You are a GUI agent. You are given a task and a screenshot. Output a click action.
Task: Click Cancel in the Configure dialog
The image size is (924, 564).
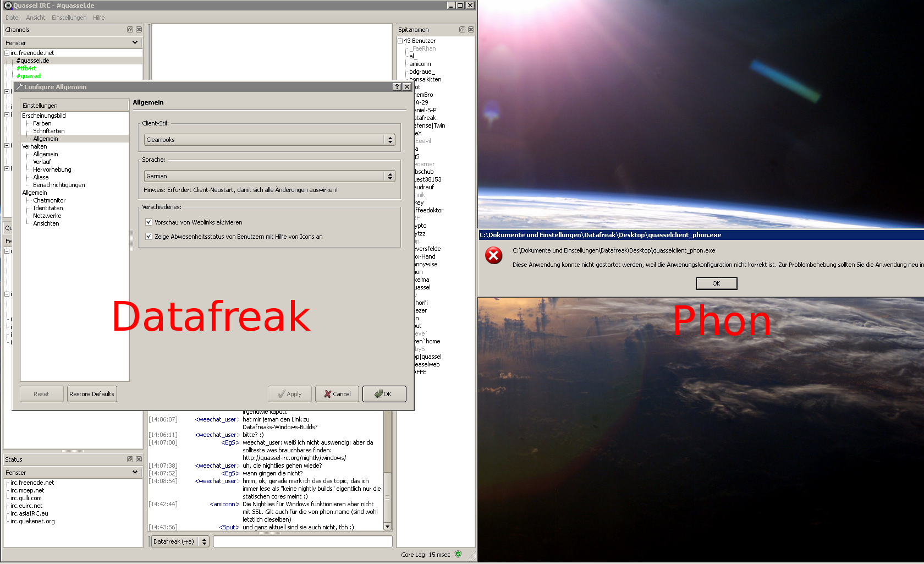pos(337,394)
